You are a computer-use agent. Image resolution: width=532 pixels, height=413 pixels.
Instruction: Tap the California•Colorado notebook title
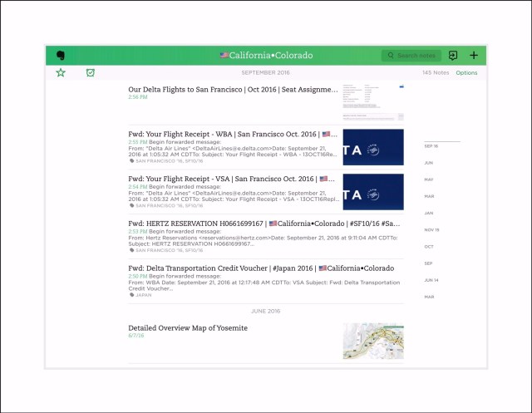pos(266,56)
